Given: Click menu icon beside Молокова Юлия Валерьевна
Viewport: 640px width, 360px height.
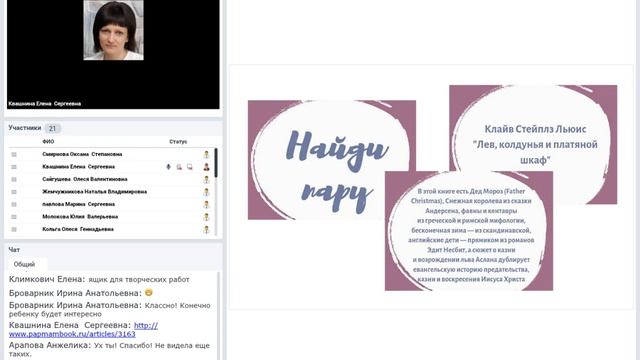Looking at the screenshot, I should (14, 217).
